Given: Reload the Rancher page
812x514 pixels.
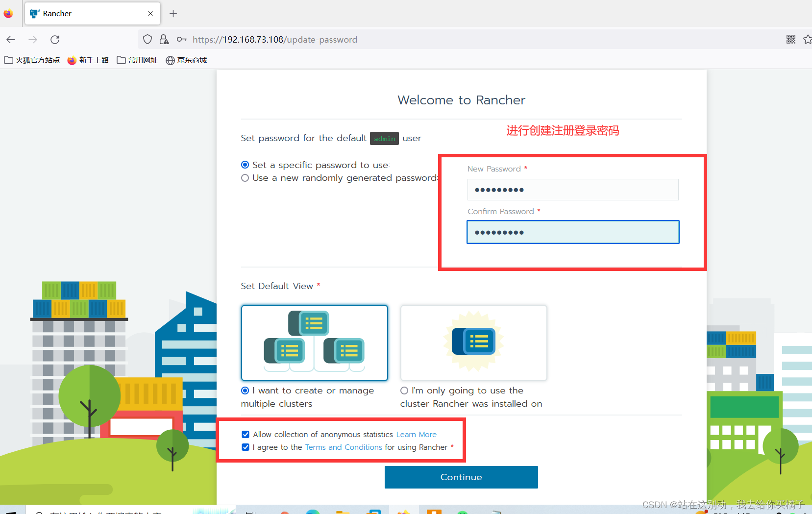Looking at the screenshot, I should click(55, 40).
